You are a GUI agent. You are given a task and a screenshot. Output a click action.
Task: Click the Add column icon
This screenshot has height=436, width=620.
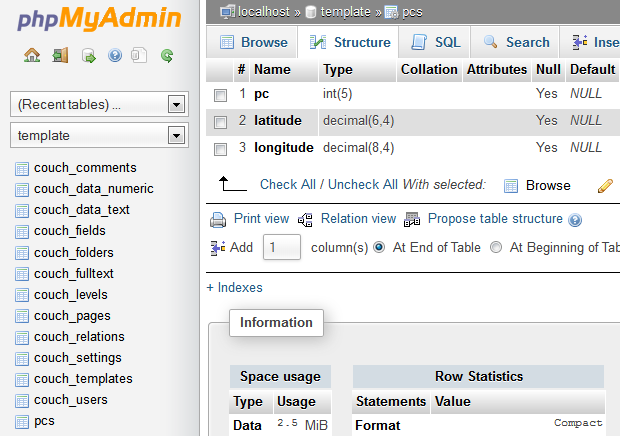tap(218, 248)
